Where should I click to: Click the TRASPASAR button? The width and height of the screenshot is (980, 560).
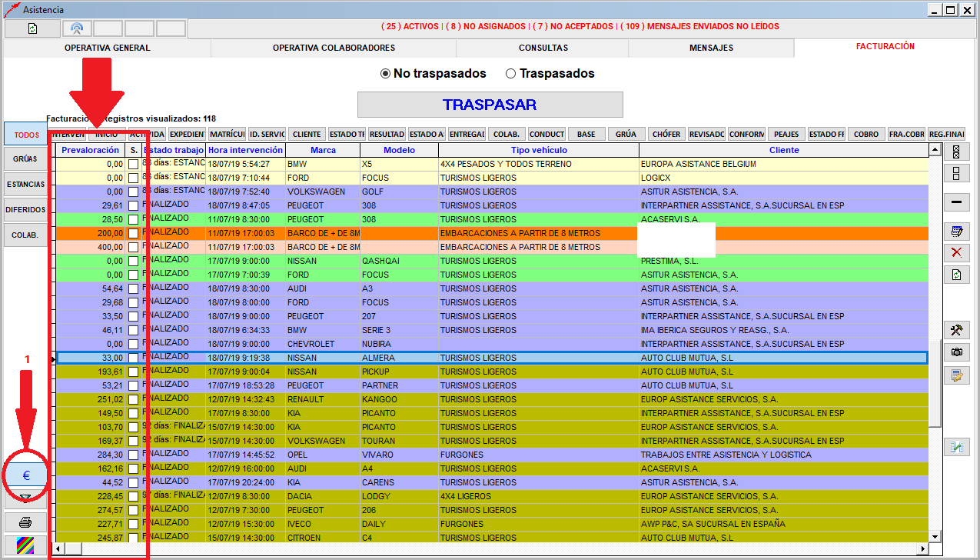click(x=490, y=105)
